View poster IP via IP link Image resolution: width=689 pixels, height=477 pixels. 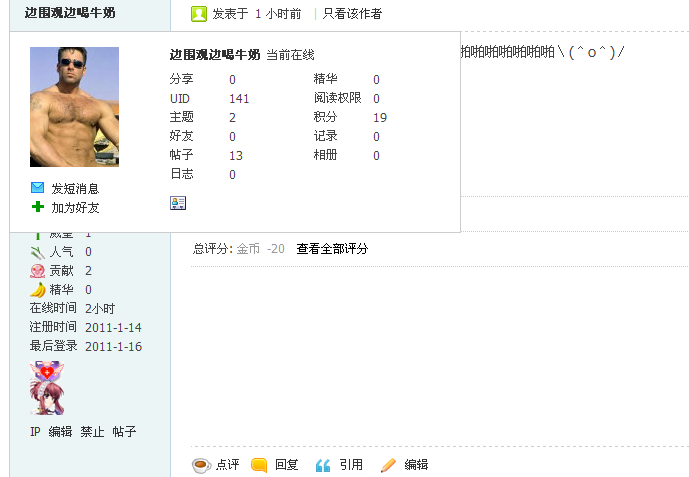click(x=35, y=432)
